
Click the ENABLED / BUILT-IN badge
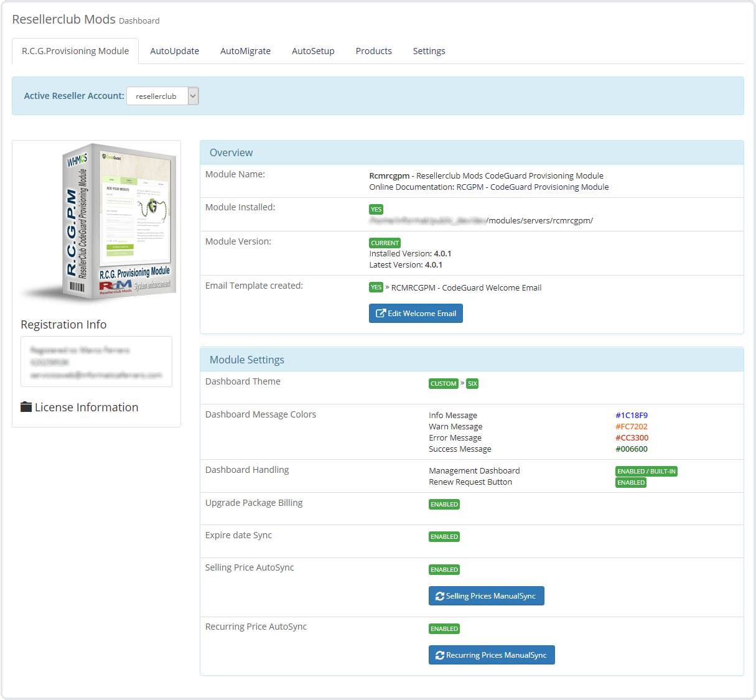click(x=646, y=472)
